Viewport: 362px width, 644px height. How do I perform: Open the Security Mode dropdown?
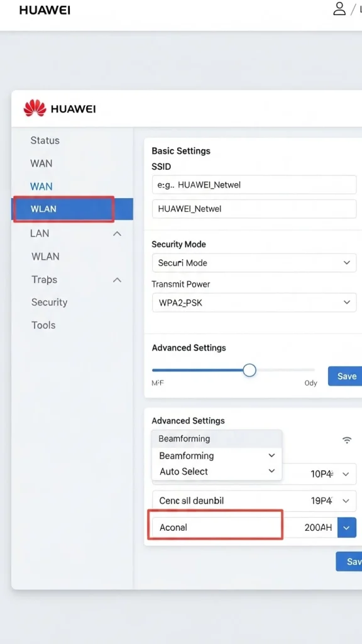pos(253,262)
